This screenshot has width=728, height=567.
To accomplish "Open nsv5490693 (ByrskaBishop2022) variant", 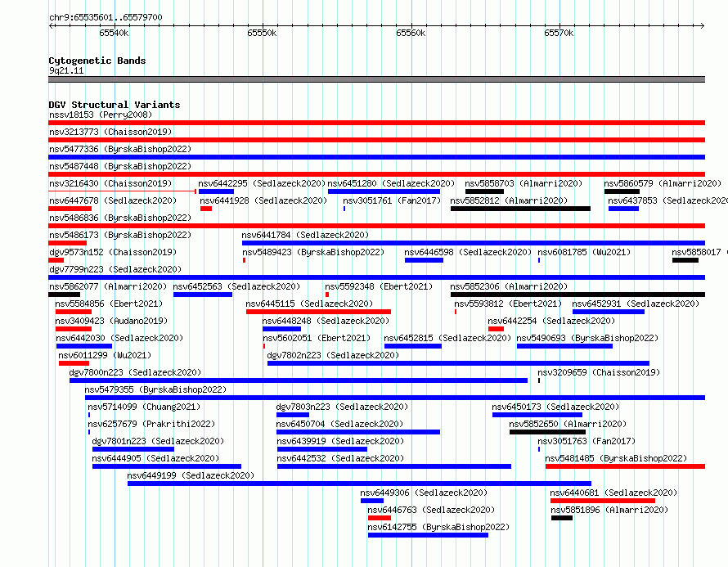I will (587, 338).
